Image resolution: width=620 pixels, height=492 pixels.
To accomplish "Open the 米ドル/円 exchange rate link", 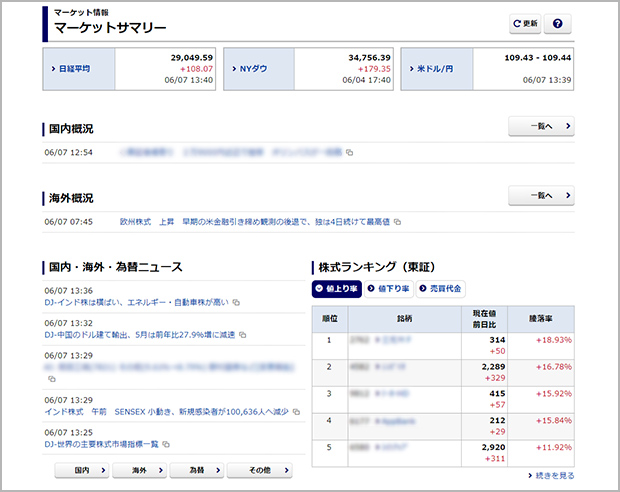I will click(435, 69).
